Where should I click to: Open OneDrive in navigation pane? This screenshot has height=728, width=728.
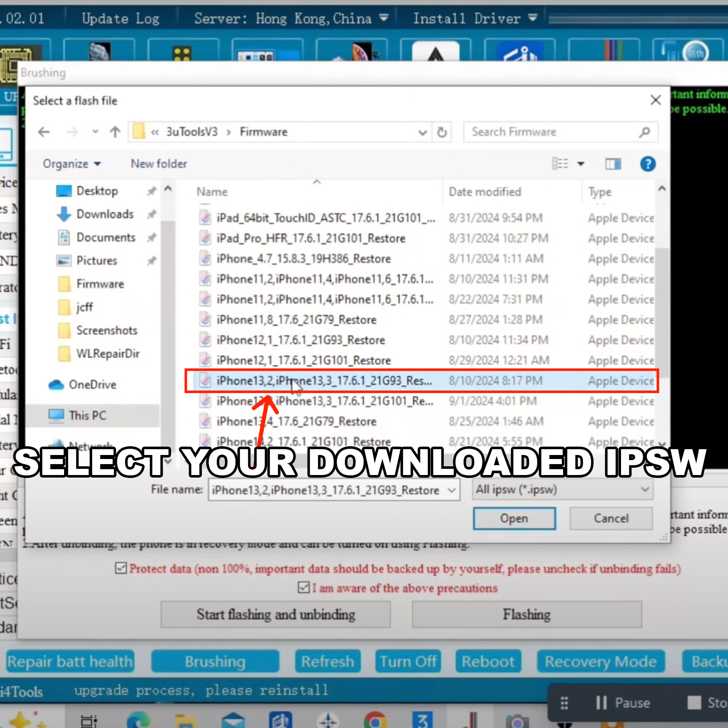(92, 385)
